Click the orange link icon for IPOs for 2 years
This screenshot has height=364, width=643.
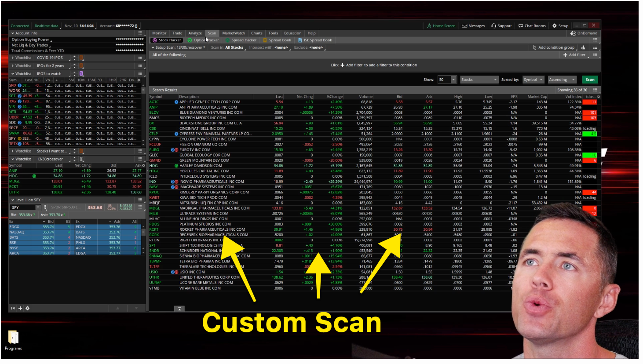(81, 66)
